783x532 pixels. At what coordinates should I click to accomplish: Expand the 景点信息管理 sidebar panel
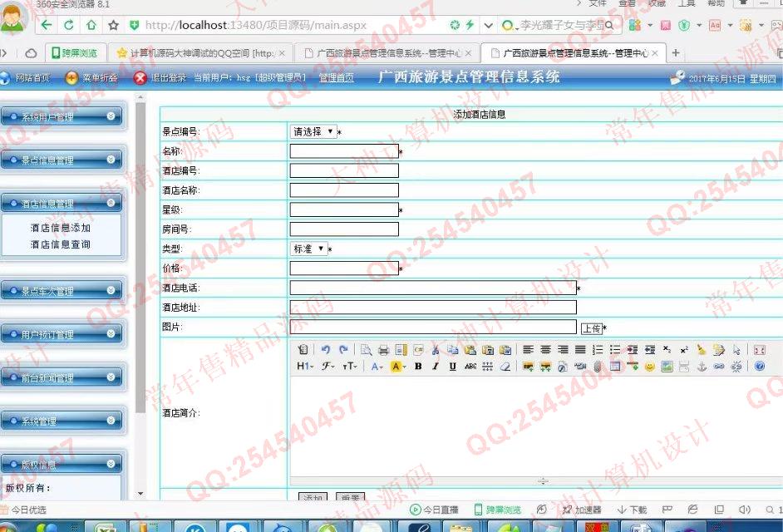point(62,160)
